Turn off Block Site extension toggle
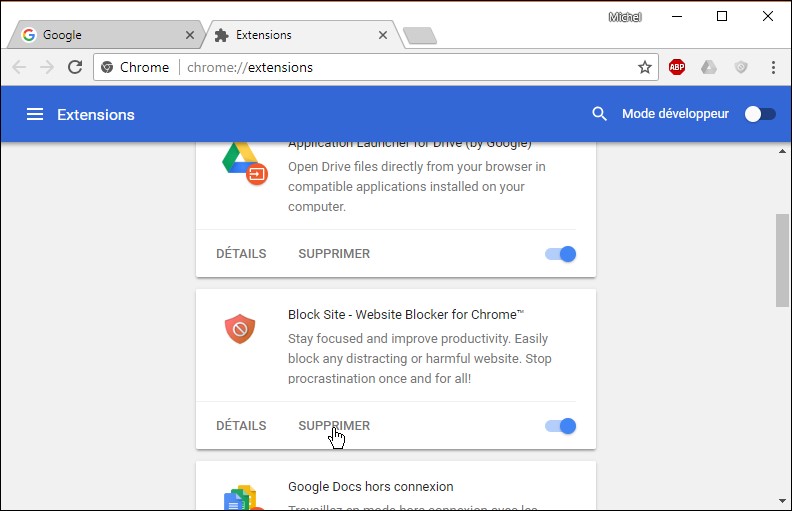Viewport: 792px width, 511px height. click(561, 426)
